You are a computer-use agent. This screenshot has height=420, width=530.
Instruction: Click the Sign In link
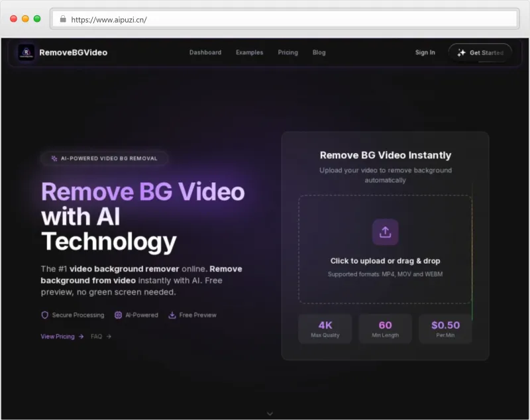click(x=425, y=52)
